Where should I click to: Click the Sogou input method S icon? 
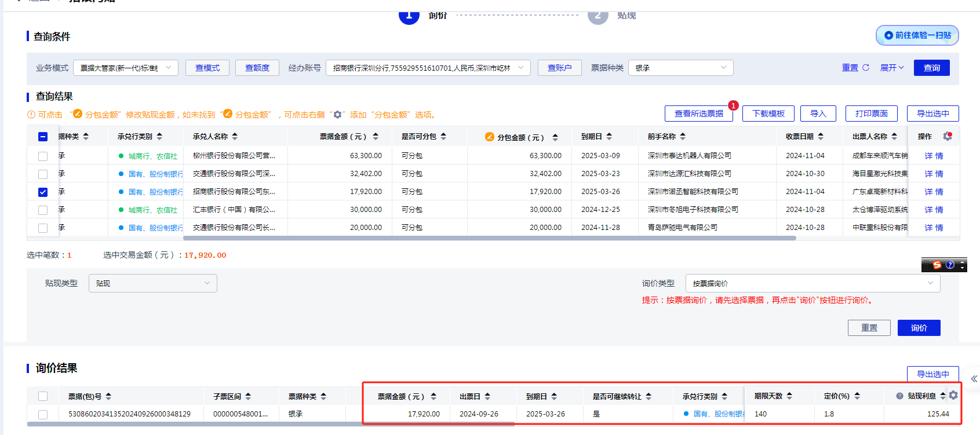(937, 265)
